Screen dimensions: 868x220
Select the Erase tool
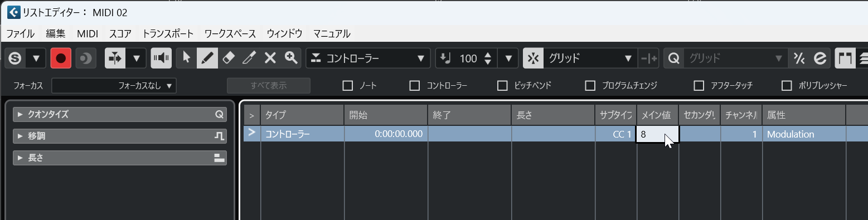(228, 58)
